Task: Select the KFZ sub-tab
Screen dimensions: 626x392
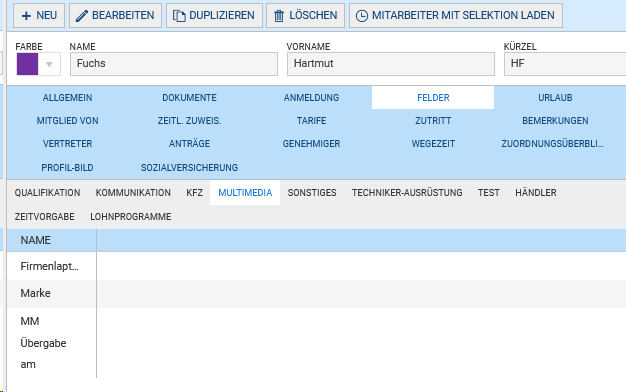Action: (194, 193)
